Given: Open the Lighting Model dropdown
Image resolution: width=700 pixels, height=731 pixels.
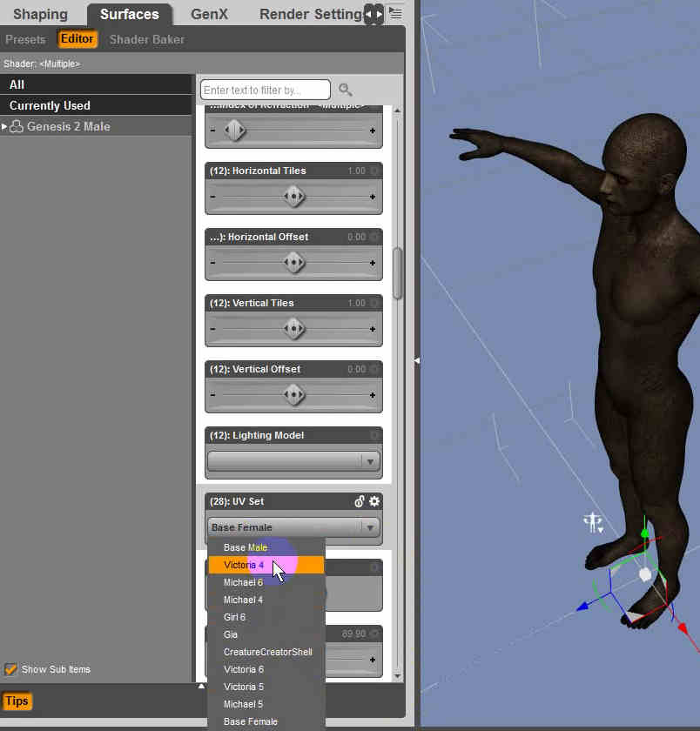Looking at the screenshot, I should tap(293, 461).
